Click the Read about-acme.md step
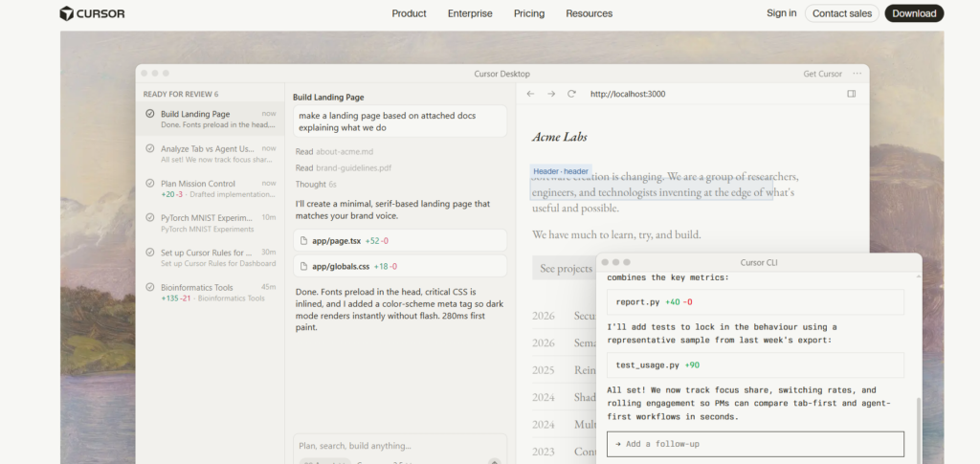 point(334,151)
